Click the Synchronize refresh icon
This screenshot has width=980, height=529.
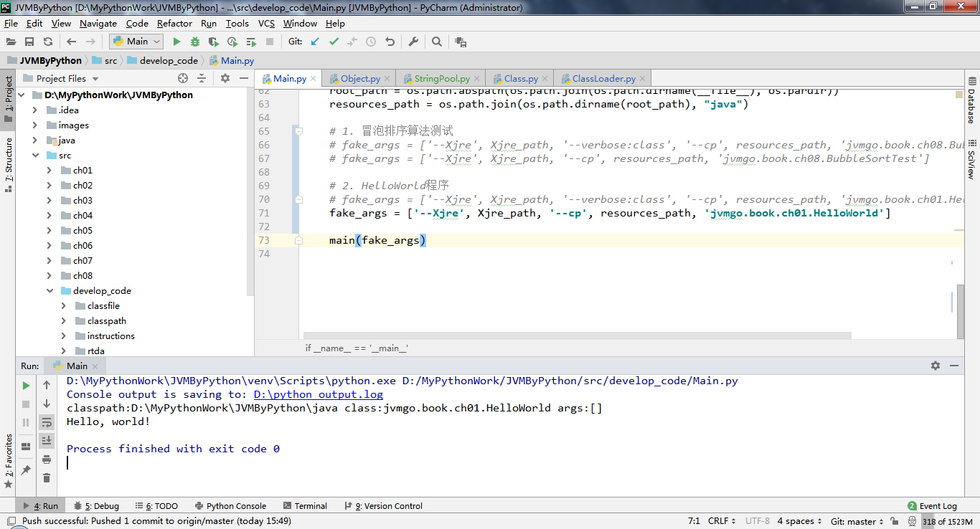(48, 42)
